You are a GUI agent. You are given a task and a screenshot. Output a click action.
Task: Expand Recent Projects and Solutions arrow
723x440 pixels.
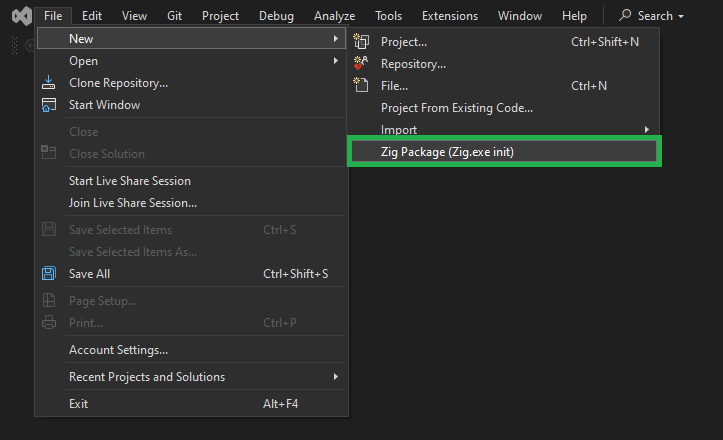pyautogui.click(x=336, y=376)
